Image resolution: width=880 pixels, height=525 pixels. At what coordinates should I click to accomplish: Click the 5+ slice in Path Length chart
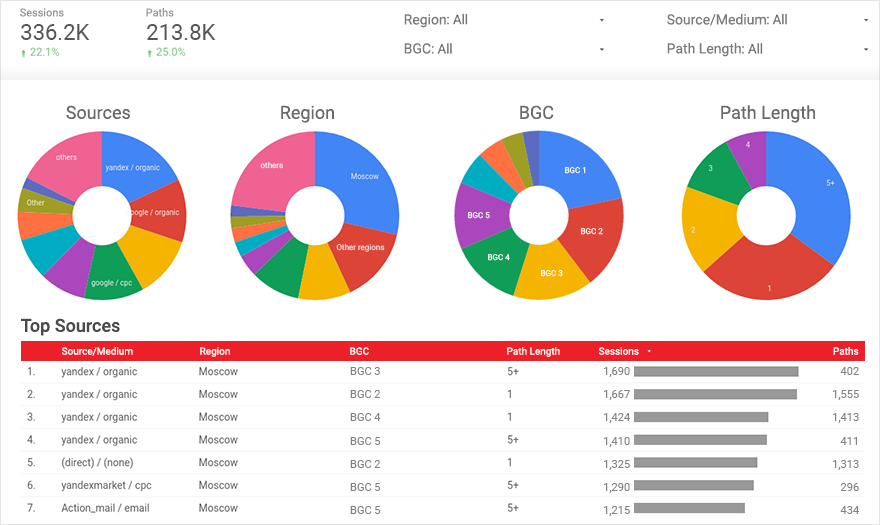click(x=814, y=191)
